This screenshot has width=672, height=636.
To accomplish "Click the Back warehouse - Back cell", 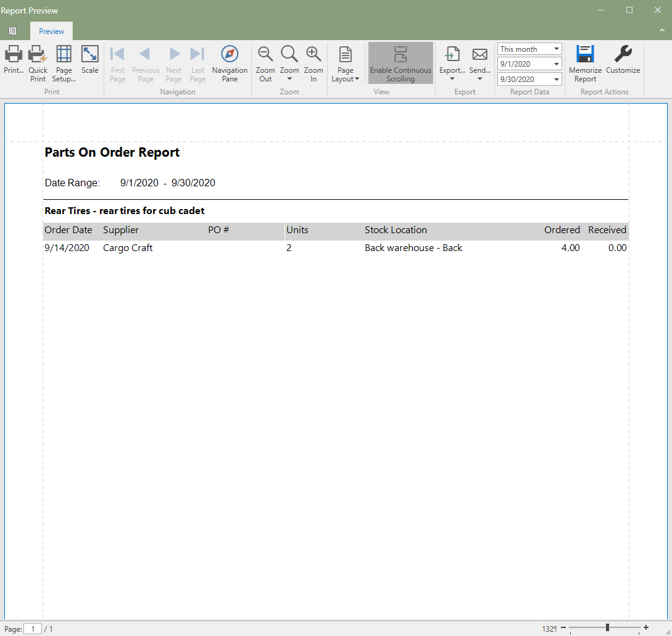I will tap(413, 248).
